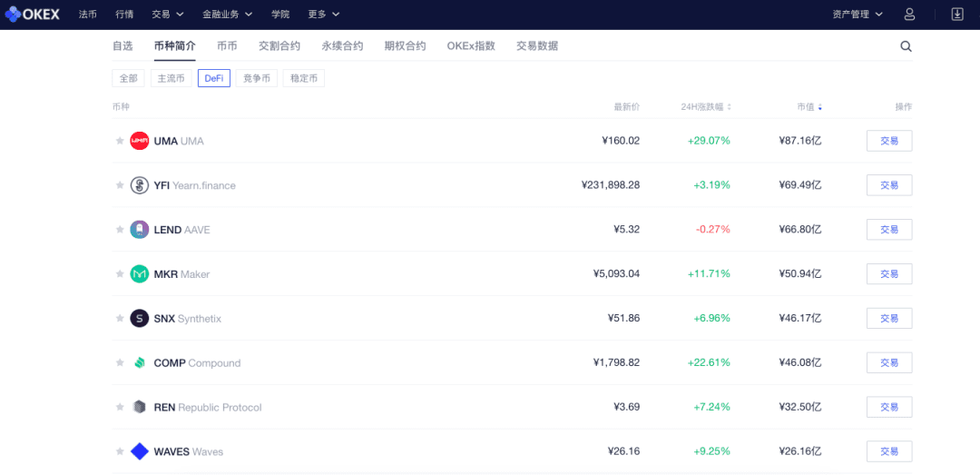Open 法币 in the top navigation
This screenshot has width=980, height=475.
click(87, 14)
